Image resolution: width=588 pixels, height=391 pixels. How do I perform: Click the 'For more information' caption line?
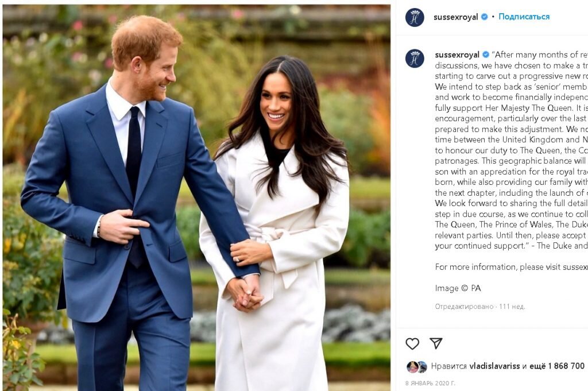point(512,267)
